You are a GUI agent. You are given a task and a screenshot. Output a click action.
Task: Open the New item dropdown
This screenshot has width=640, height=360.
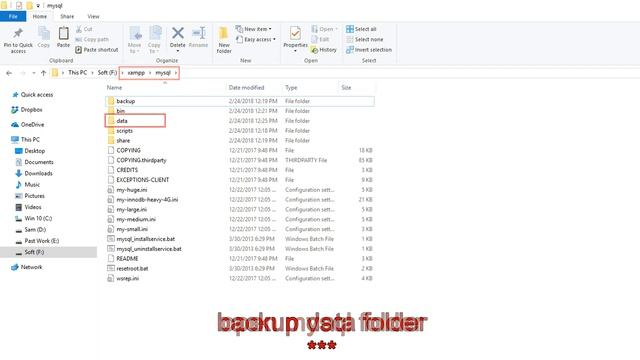coord(254,29)
